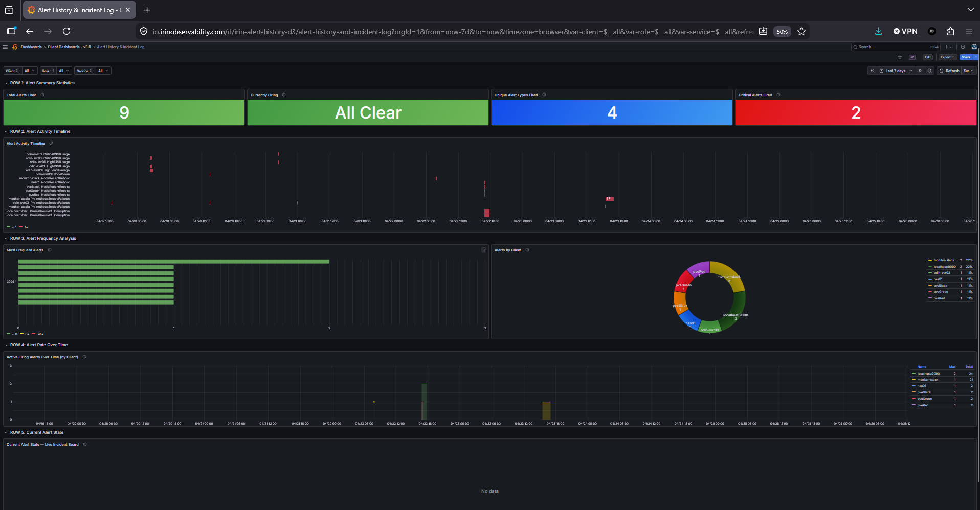Open the browser main menu

[969, 31]
